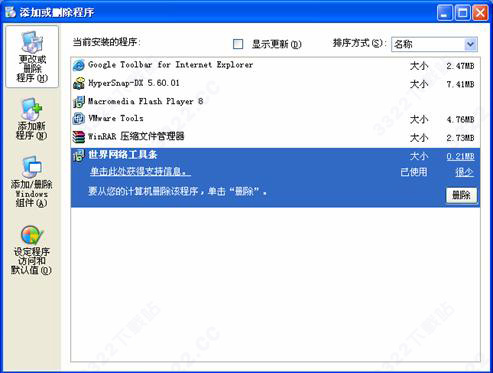
Task: Maximize the 添加或删除程序 window
Action: point(463,13)
